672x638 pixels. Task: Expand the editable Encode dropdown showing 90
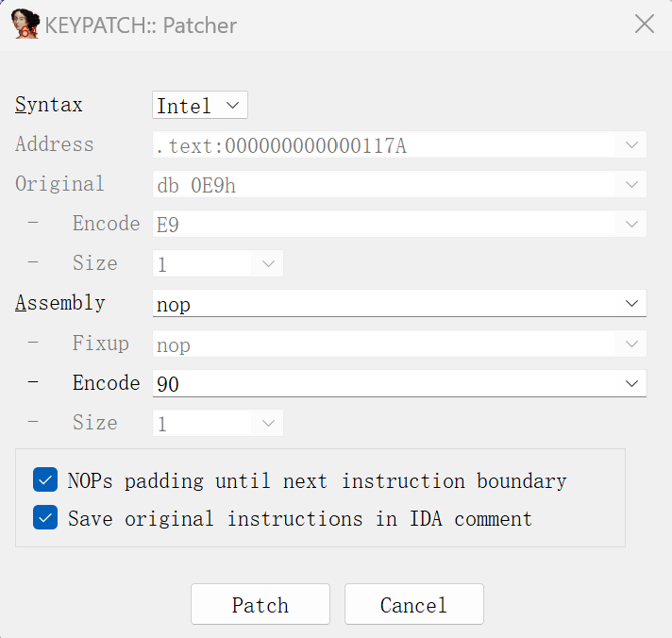[631, 383]
